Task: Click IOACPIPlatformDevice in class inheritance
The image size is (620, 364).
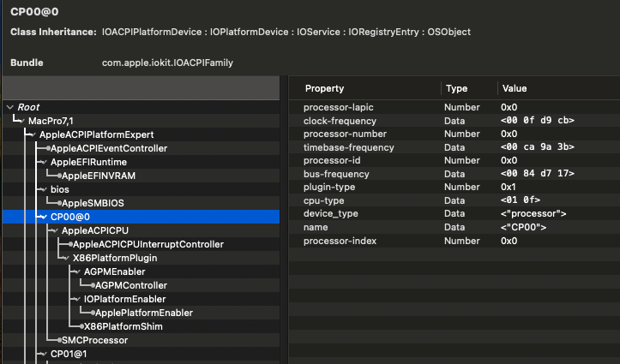Action: tap(152, 32)
